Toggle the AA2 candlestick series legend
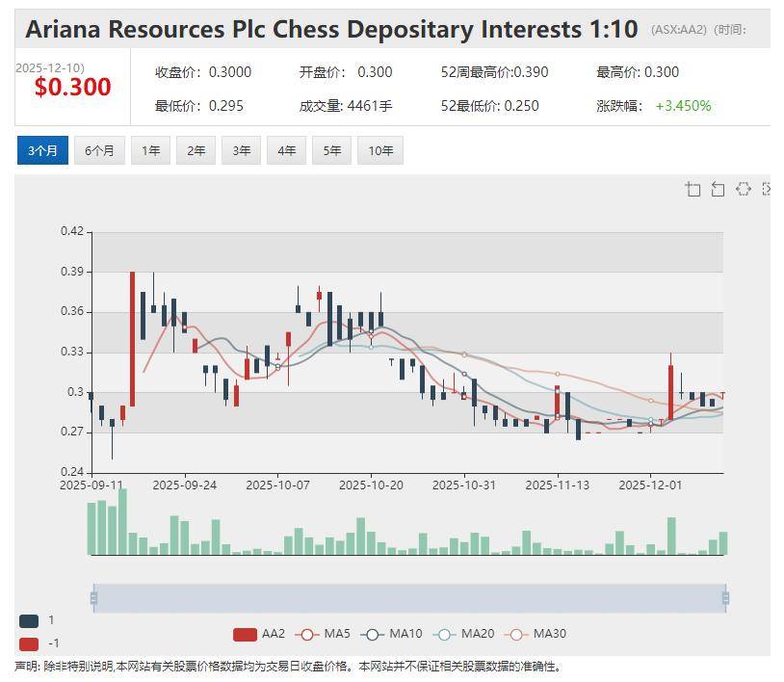The image size is (784, 682). tap(259, 634)
